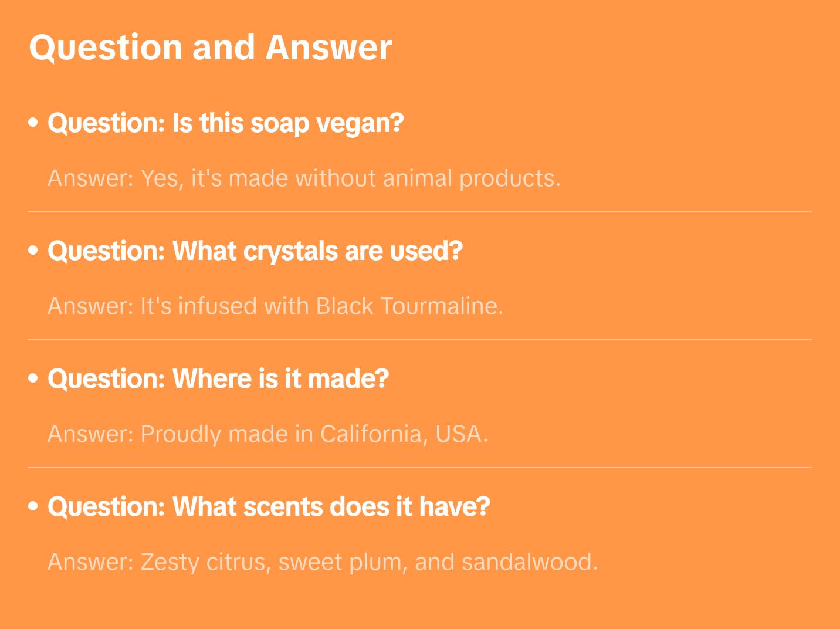Click the "Question and Answer" heading

point(210,47)
